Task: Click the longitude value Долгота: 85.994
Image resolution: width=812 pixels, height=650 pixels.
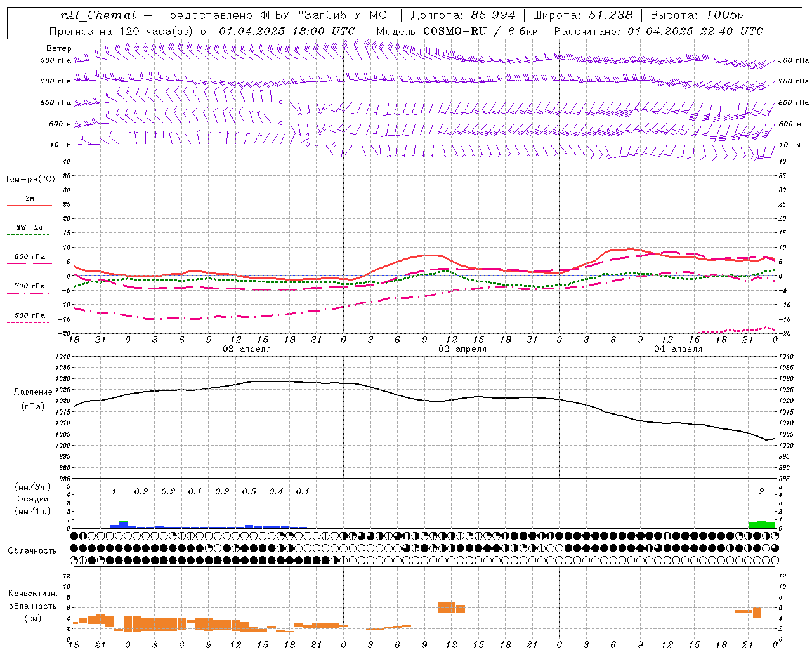Action: click(x=464, y=15)
